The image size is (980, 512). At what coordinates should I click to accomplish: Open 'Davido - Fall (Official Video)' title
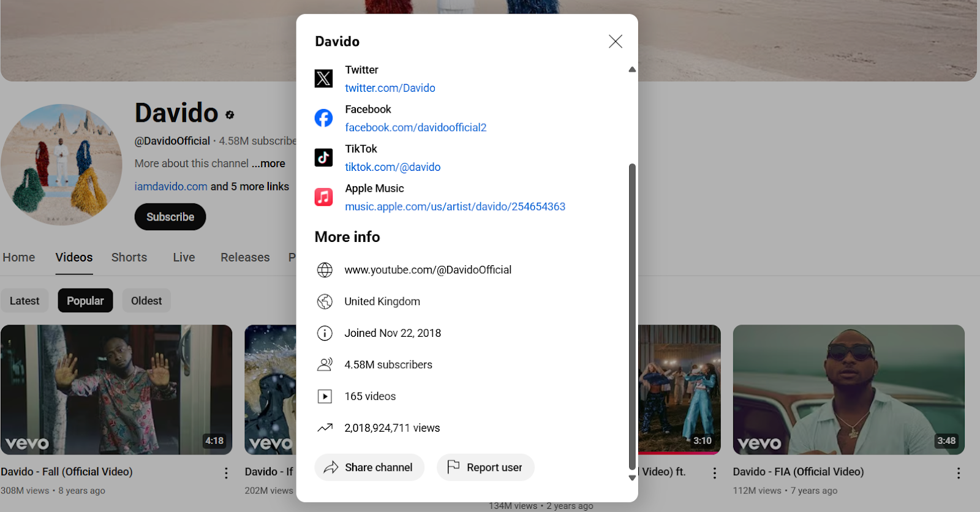[67, 472]
